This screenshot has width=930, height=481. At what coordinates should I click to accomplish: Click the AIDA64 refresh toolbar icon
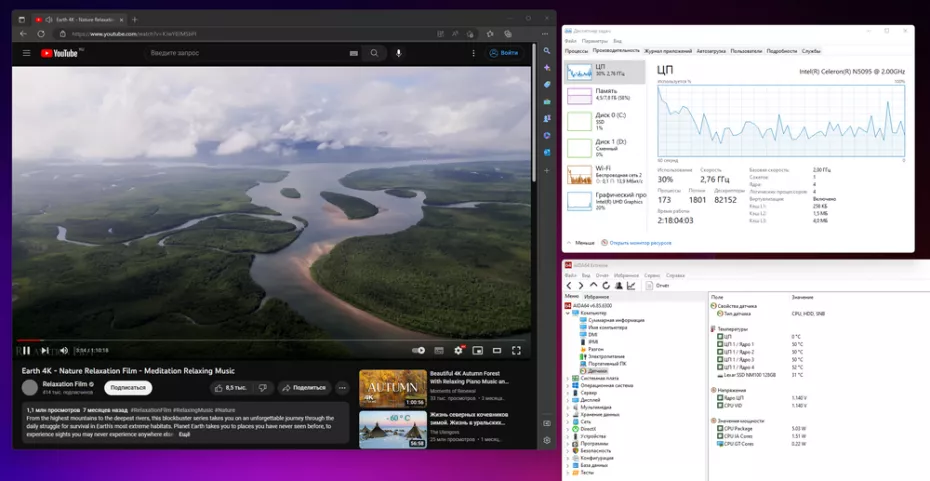point(606,286)
